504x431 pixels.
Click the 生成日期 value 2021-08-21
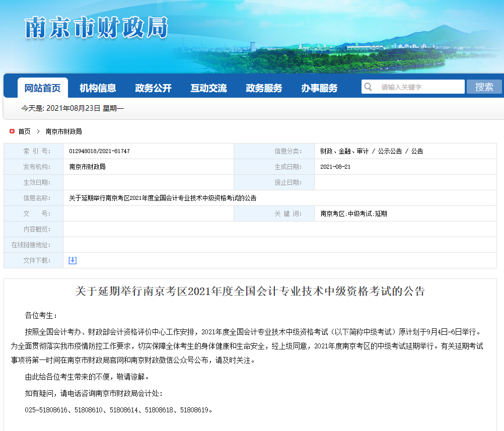pos(335,167)
